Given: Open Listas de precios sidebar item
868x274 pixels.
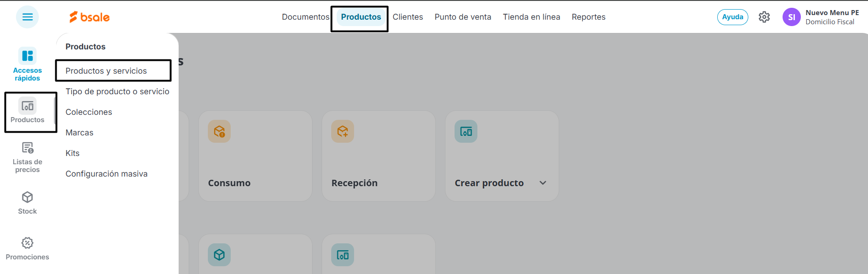Looking at the screenshot, I should point(27,157).
